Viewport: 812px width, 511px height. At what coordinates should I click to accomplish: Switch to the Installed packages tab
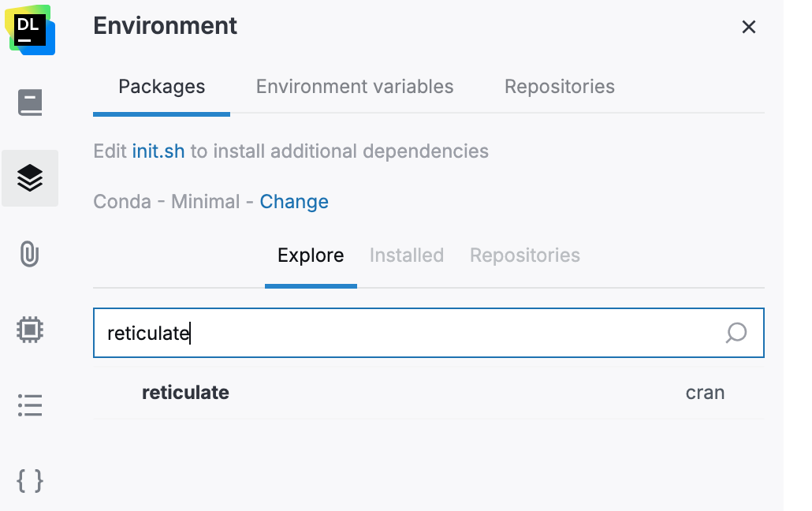[406, 255]
